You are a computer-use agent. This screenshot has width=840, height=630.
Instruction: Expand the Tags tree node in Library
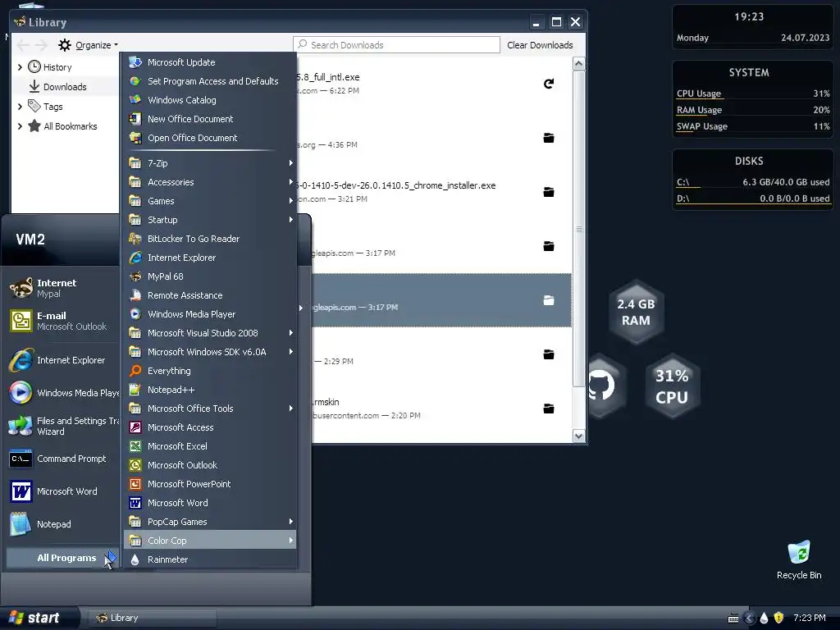pyautogui.click(x=20, y=107)
